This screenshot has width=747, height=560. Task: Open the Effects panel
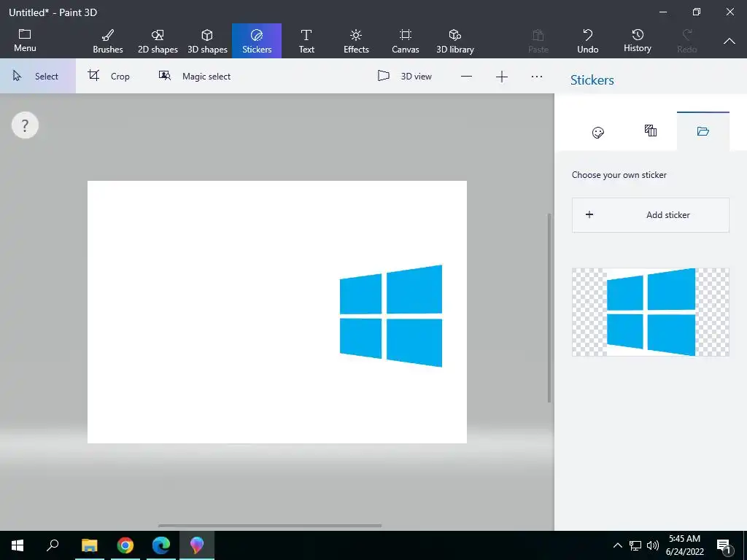[x=356, y=41]
